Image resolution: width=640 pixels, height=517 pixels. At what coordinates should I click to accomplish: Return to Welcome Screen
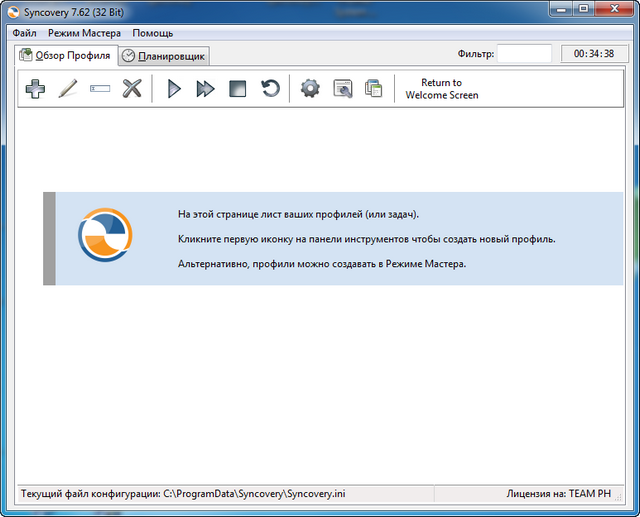[441, 89]
